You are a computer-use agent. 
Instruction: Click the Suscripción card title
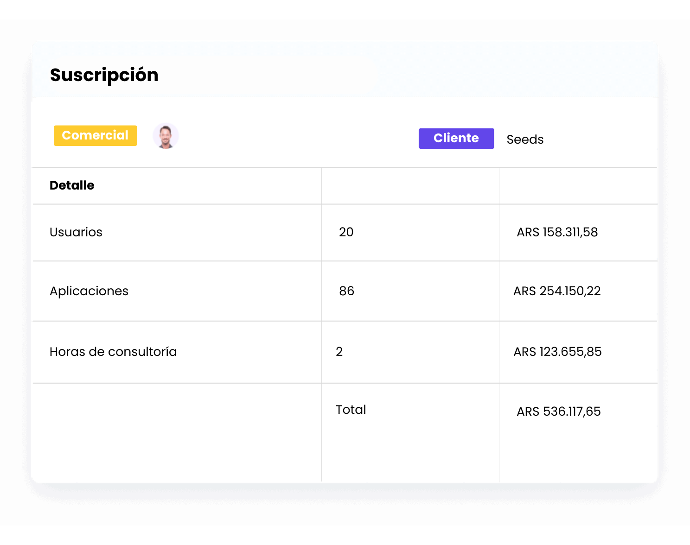[x=104, y=75]
